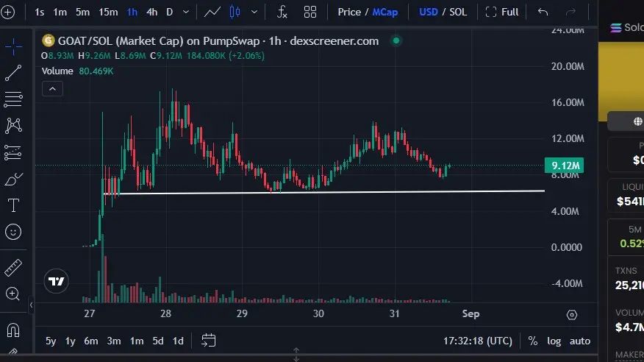The height and width of the screenshot is (362, 644).
Task: Select the 1h timeframe
Action: pyautogui.click(x=132, y=13)
